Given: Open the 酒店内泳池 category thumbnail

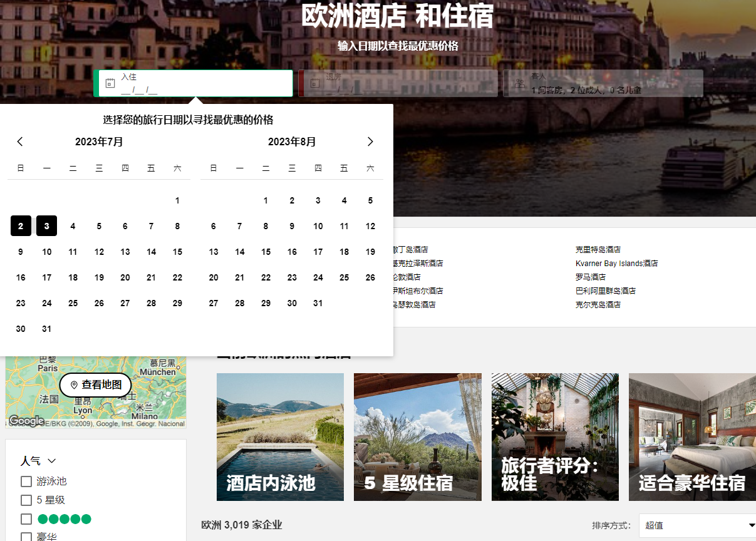Looking at the screenshot, I should pos(280,437).
